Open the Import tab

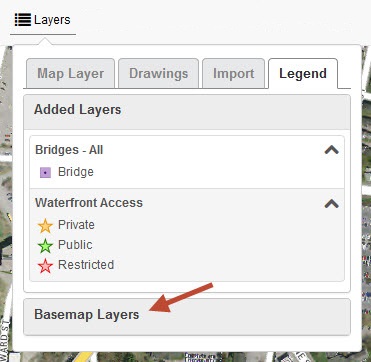point(234,73)
